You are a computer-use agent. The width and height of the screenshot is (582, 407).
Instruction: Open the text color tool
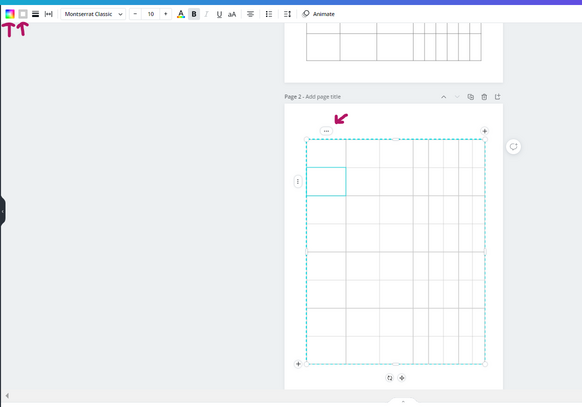point(181,14)
